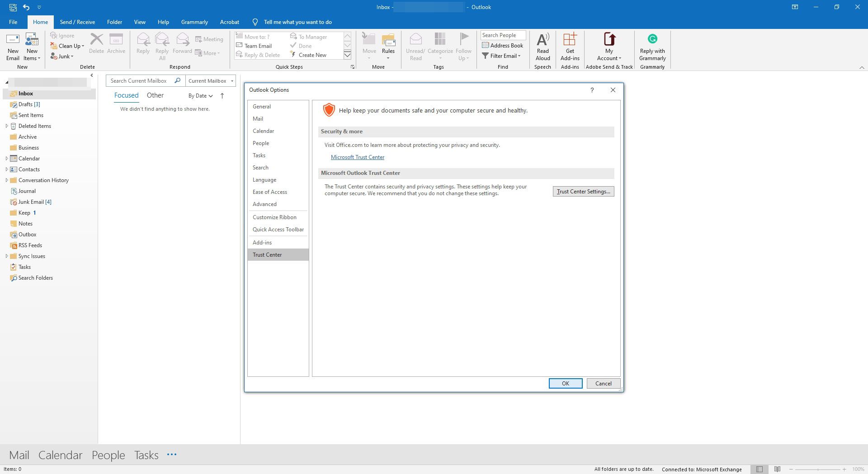This screenshot has width=868, height=474.
Task: Switch to the Other inbox tab
Action: click(155, 95)
